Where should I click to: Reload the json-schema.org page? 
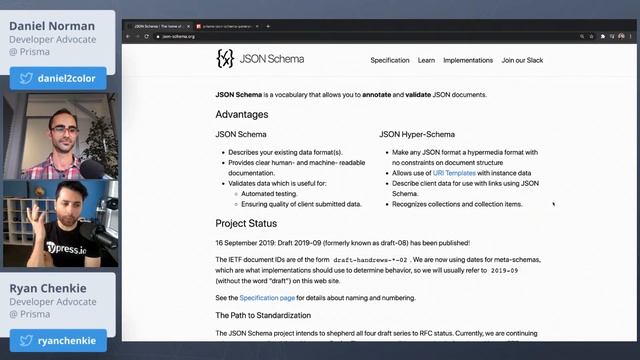pos(147,36)
